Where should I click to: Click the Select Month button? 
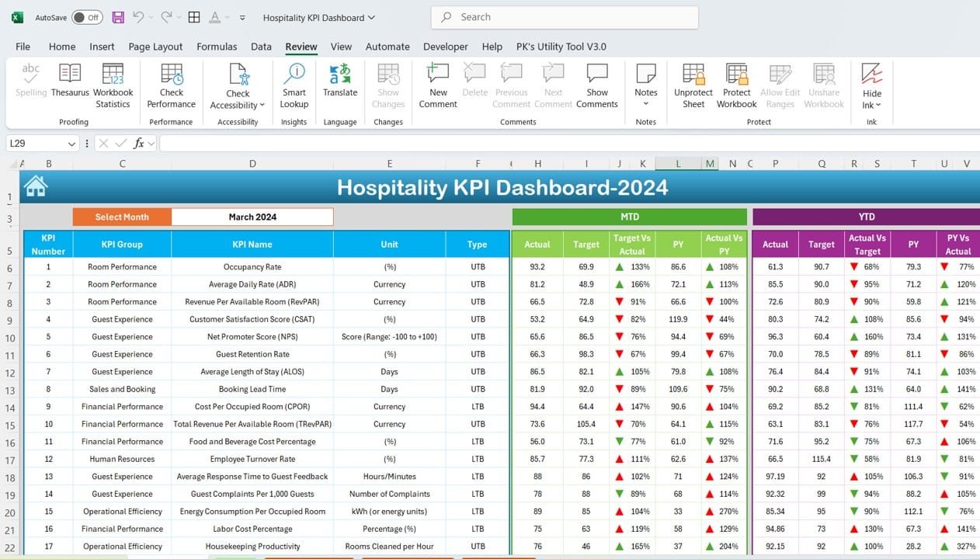click(x=121, y=217)
